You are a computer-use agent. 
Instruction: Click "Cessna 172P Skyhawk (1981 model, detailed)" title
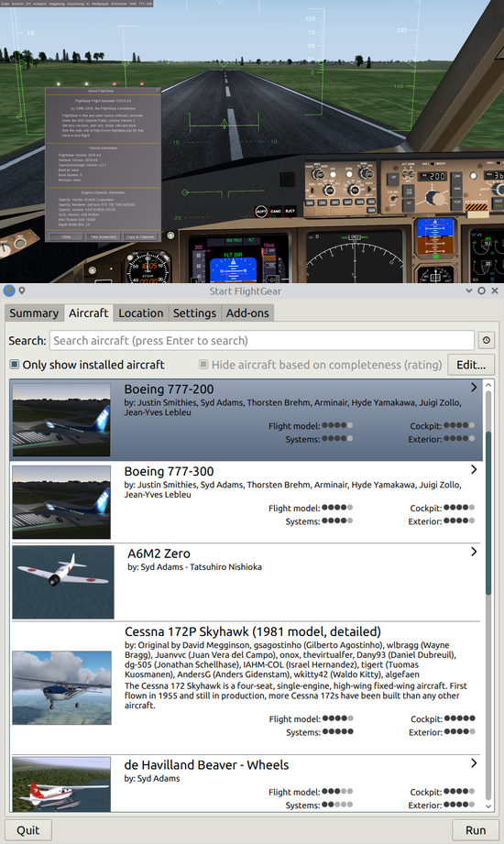253,631
